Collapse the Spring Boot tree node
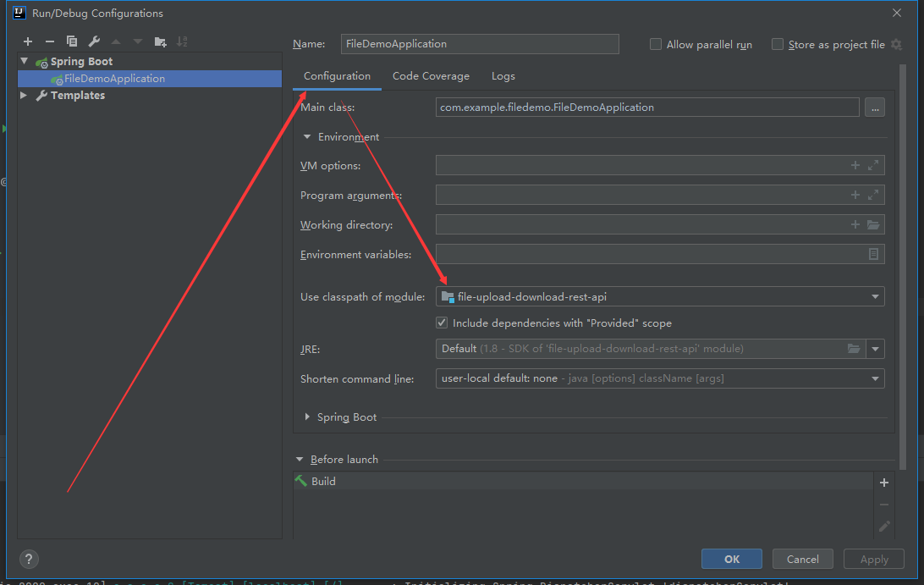 [x=25, y=61]
